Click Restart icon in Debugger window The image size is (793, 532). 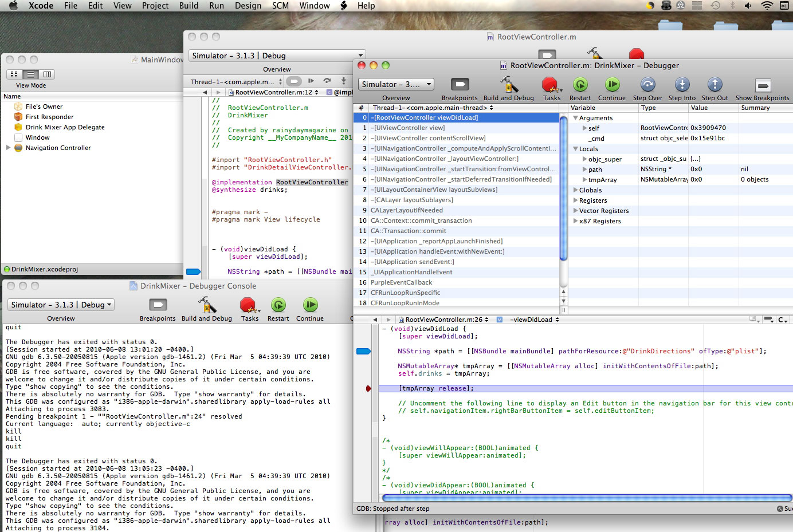click(580, 85)
